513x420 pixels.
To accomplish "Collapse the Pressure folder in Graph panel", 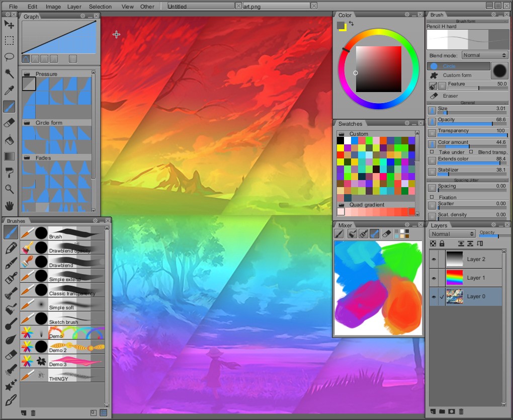I will [27, 74].
